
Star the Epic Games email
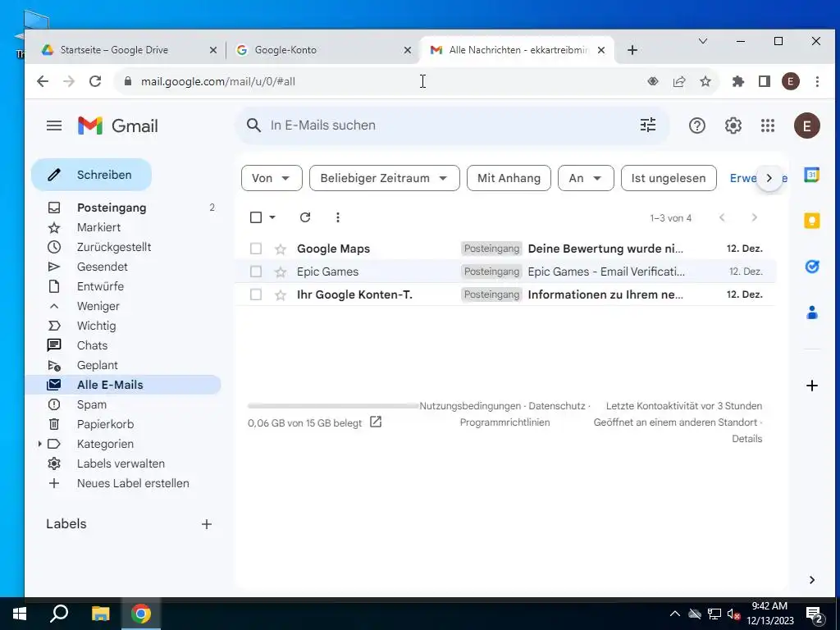pos(281,272)
